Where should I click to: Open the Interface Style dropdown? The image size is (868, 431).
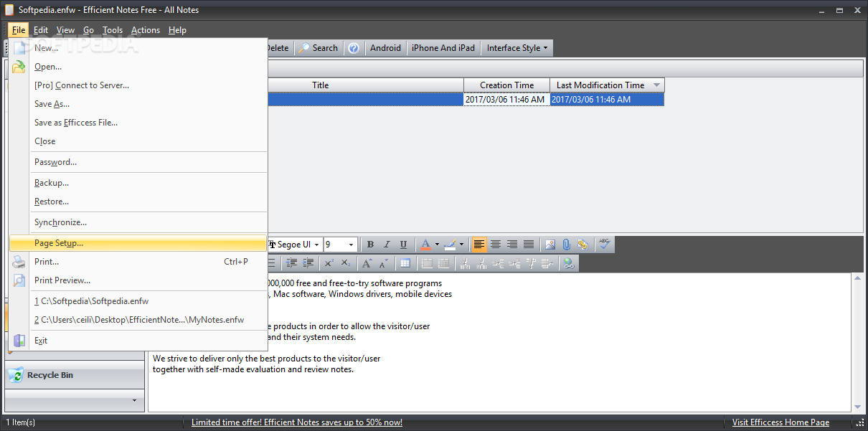[x=517, y=48]
